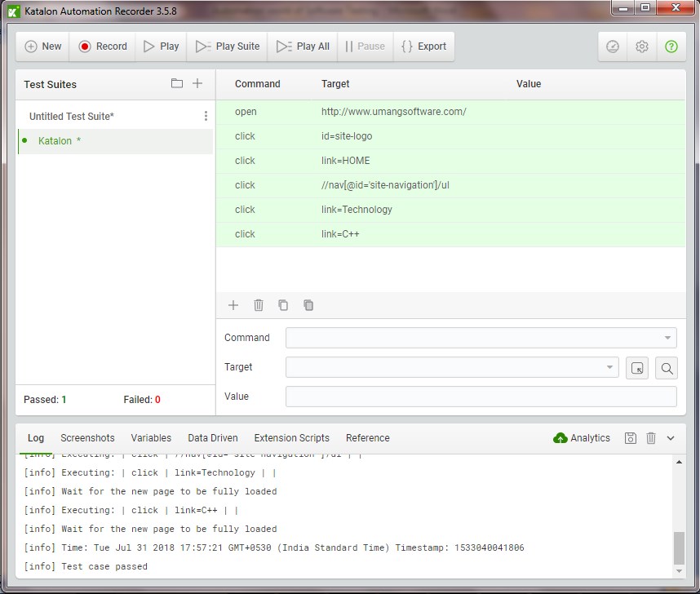700x594 pixels.
Task: Select the click link=Technology row
Action: point(451,211)
